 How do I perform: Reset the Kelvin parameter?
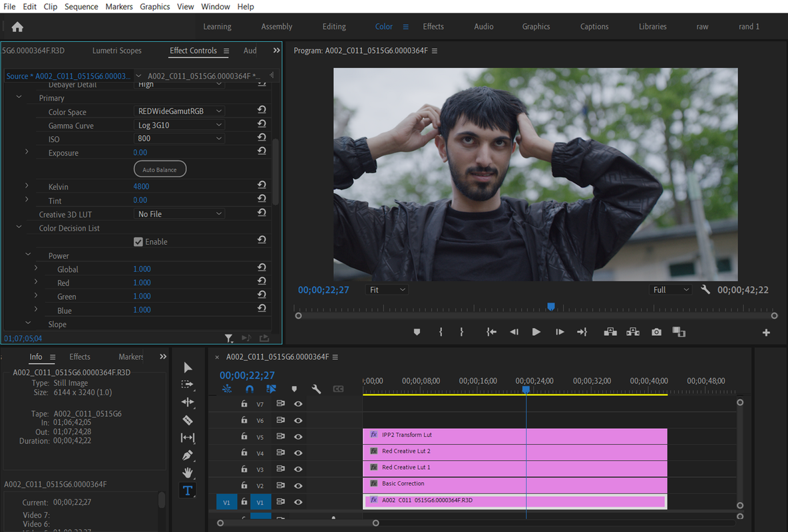[262, 186]
